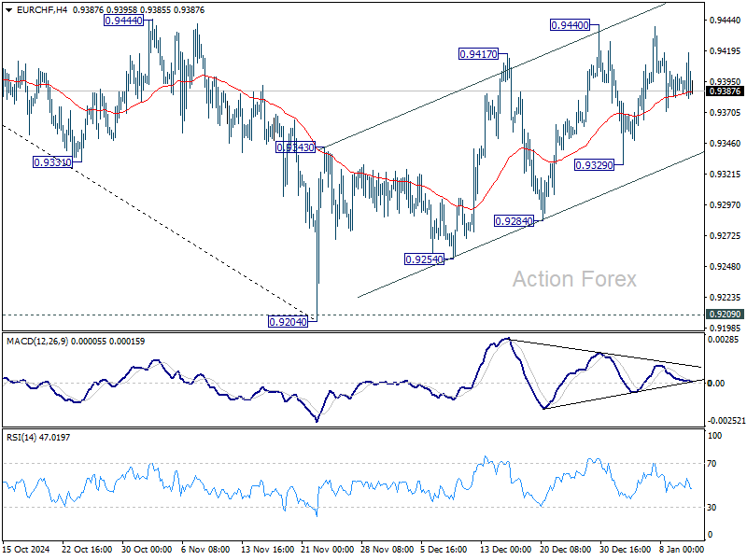Viewport: 747px width, 560px height.
Task: Select the 0.93430 price label
Action: pos(296,147)
